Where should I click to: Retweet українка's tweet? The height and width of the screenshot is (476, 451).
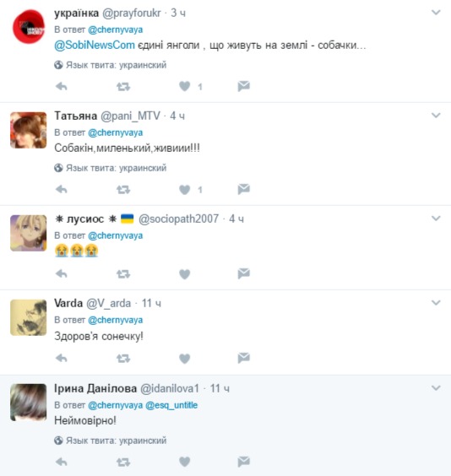coord(123,87)
